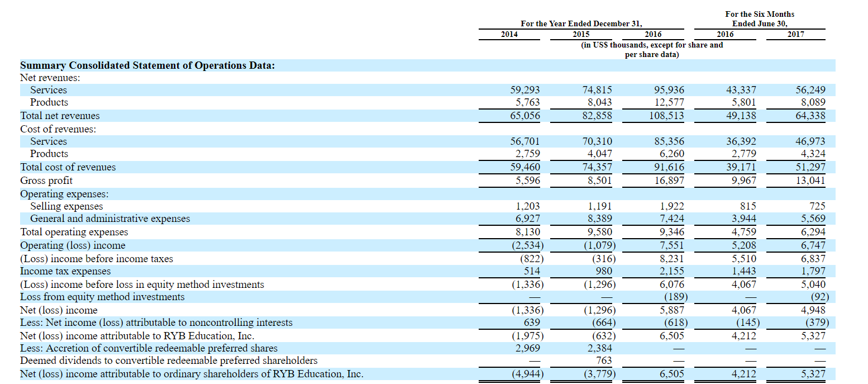Select accretion value 2,969
Screen dimensions: 868x384
[528, 348]
